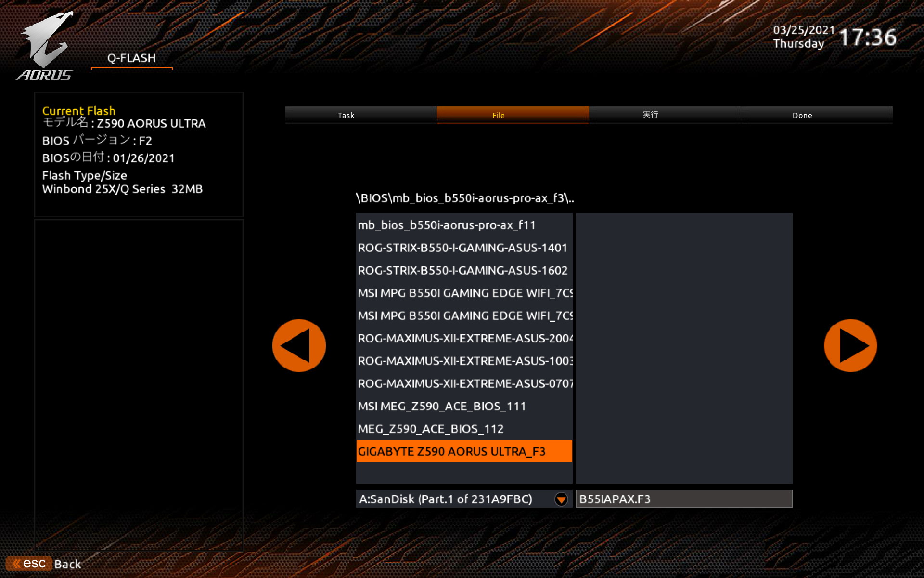The width and height of the screenshot is (924, 578).
Task: Select the File step tab
Action: (513, 115)
